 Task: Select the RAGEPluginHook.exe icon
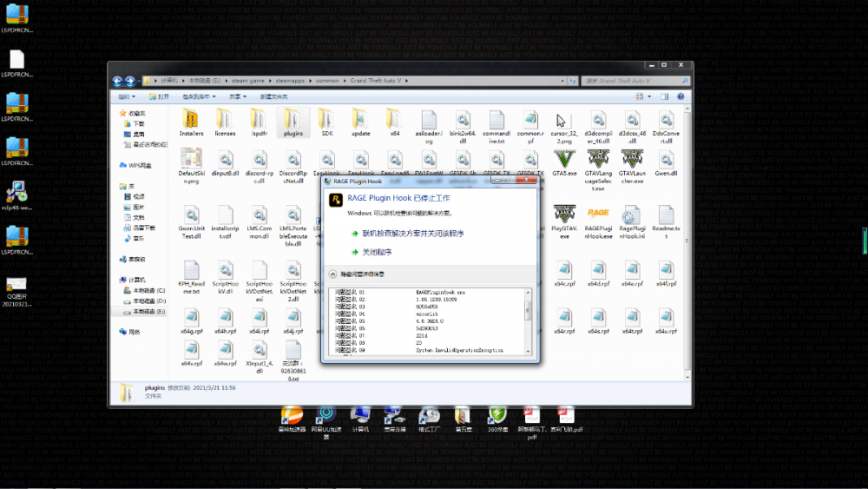598,221
